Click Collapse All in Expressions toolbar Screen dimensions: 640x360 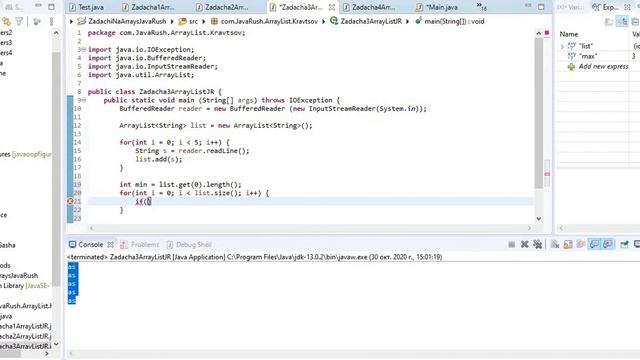pyautogui.click(x=636, y=22)
